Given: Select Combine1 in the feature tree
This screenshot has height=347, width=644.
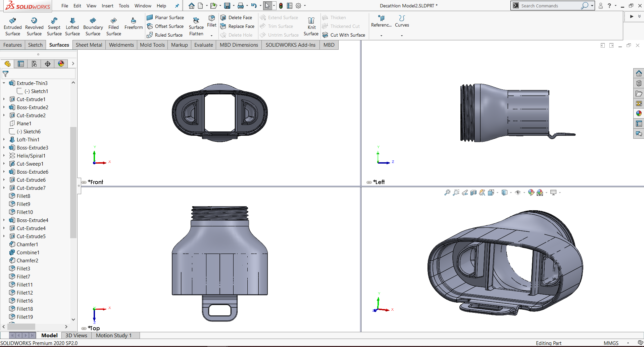Looking at the screenshot, I should click(28, 252).
